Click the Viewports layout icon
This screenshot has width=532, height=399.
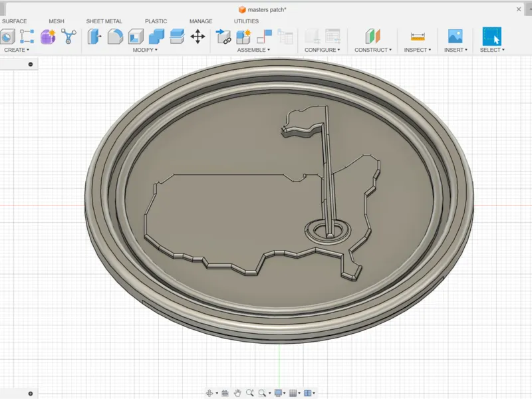point(308,393)
